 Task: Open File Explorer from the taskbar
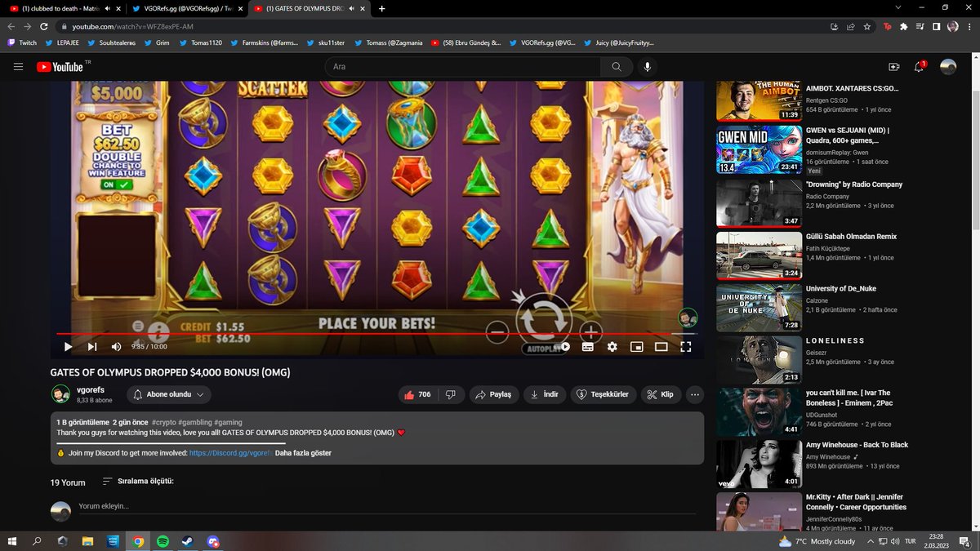click(87, 541)
